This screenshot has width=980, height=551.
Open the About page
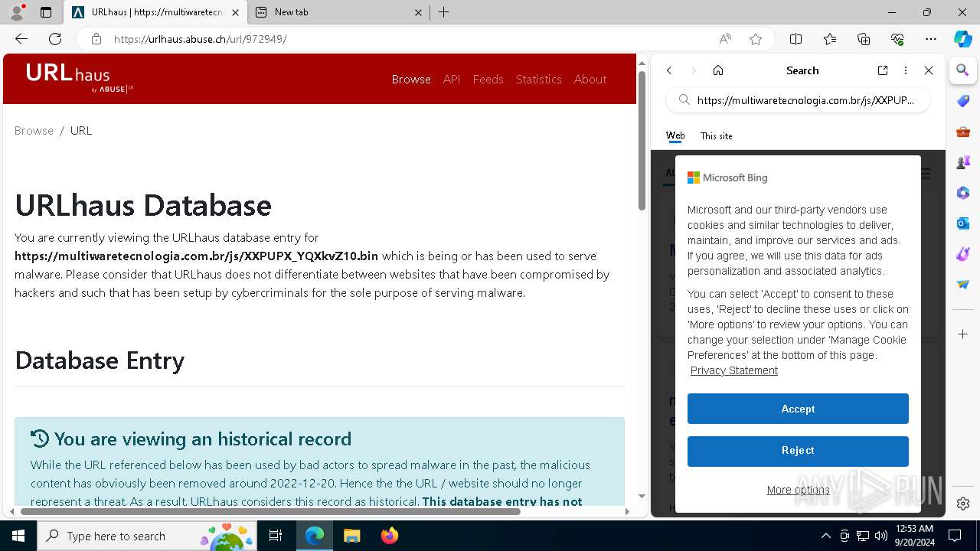(590, 79)
